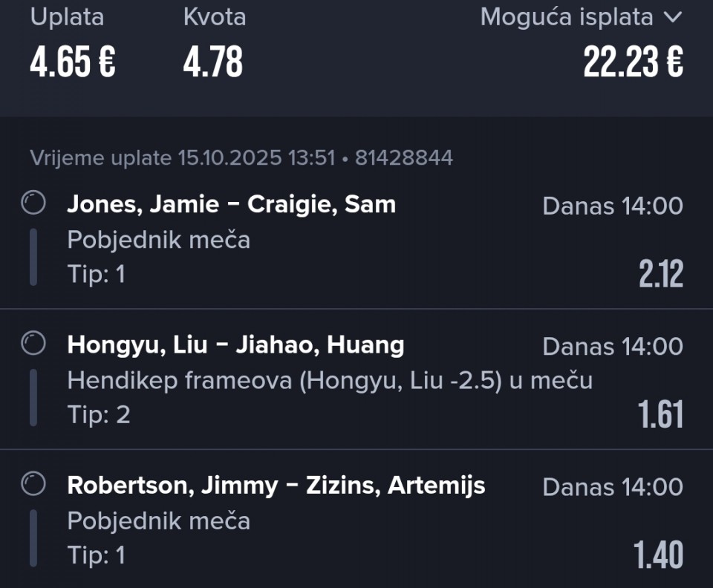Tap the Uplata amount 4.65 €

(x=73, y=62)
